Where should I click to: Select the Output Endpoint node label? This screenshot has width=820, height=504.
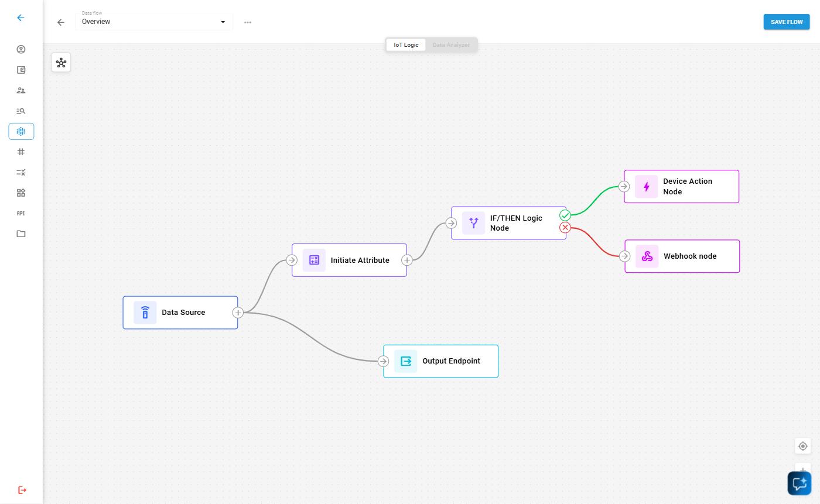pyautogui.click(x=451, y=361)
